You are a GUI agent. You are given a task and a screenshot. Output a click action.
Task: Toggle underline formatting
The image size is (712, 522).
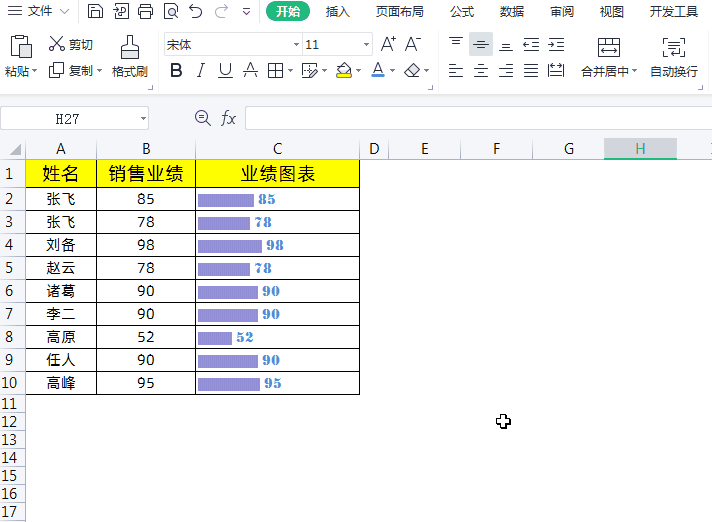[225, 70]
